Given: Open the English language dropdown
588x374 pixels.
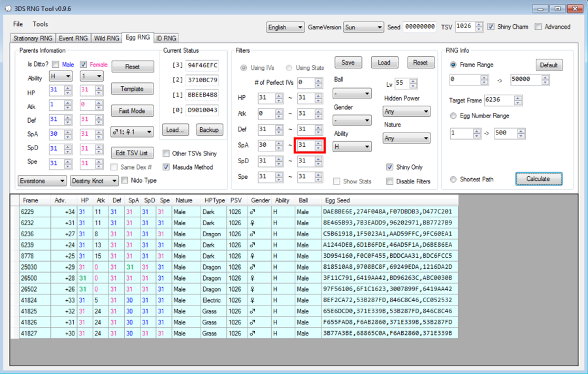Looking at the screenshot, I should [x=286, y=27].
